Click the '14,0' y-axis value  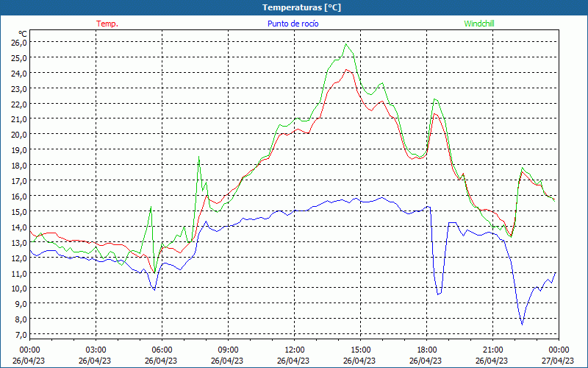point(19,227)
